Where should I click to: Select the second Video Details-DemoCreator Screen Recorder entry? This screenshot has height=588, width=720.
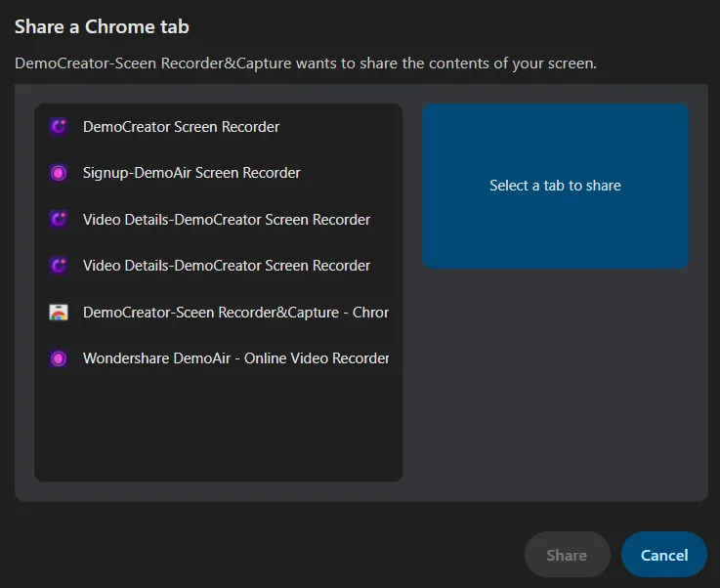click(x=218, y=266)
